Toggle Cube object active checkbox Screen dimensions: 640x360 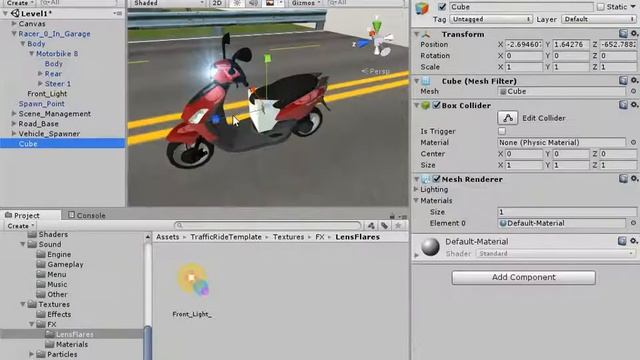442,7
